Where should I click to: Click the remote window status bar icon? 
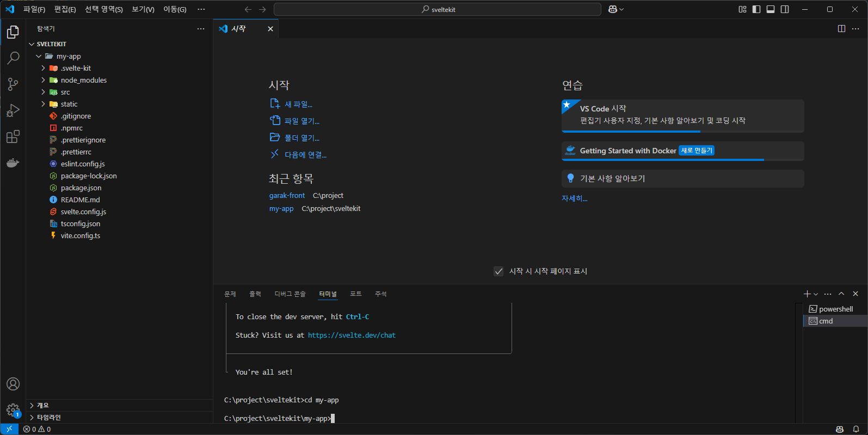(x=9, y=429)
